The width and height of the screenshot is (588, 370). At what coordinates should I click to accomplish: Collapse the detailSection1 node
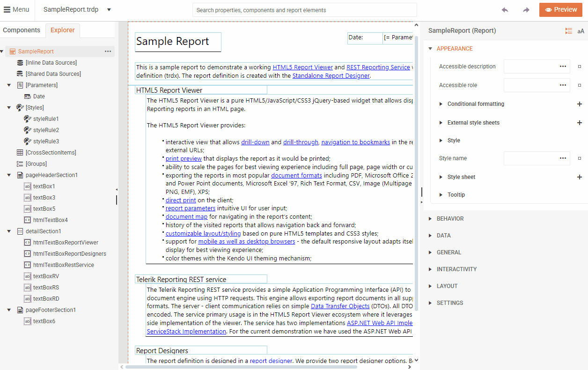pos(9,231)
